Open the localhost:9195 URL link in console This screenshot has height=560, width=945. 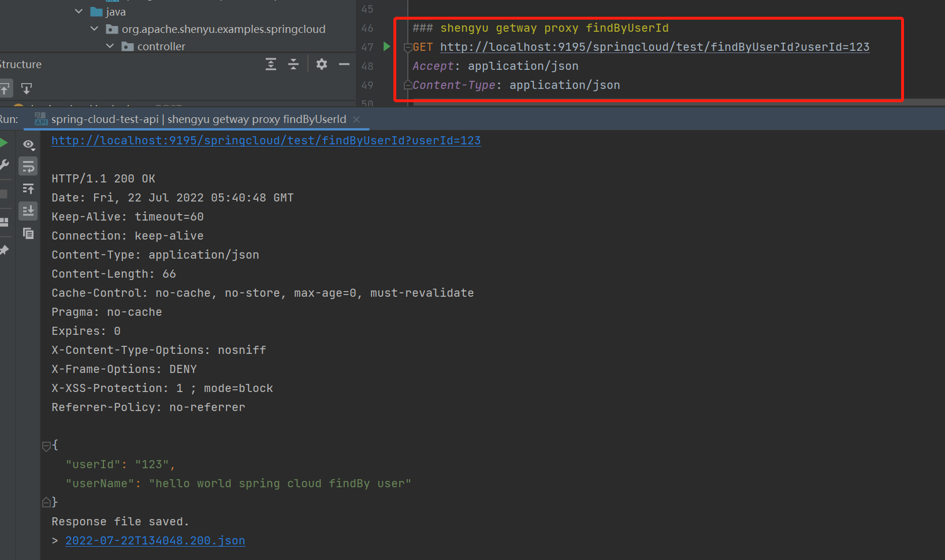pyautogui.click(x=266, y=140)
